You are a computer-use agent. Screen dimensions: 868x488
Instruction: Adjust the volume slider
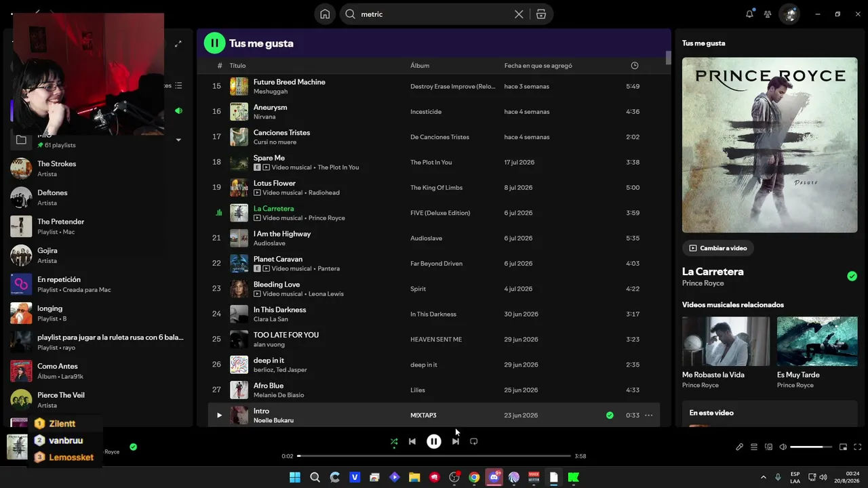811,447
